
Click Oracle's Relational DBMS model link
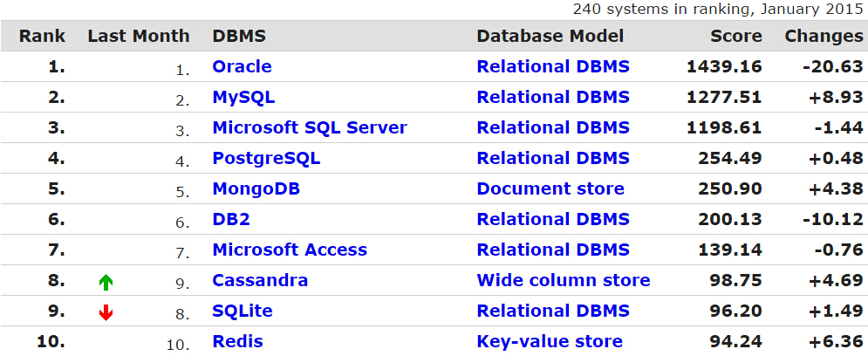pos(553,66)
